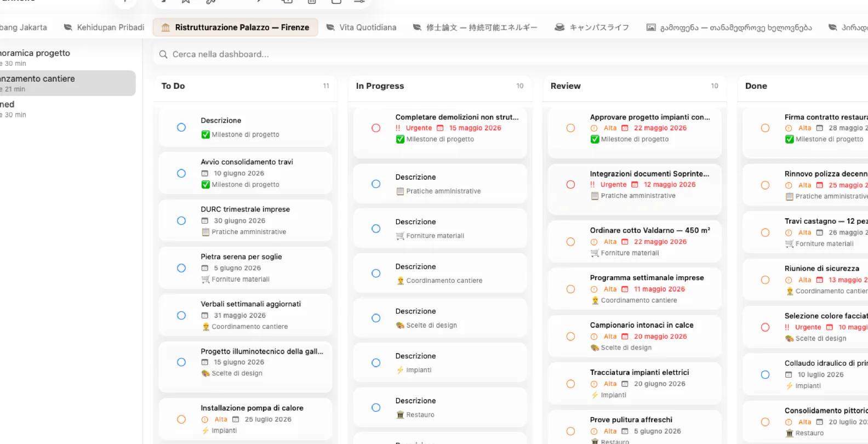Viewport: 868px width, 444px height.
Task: Toggle the circle for Campionario intonaci in calce
Action: pos(570,337)
